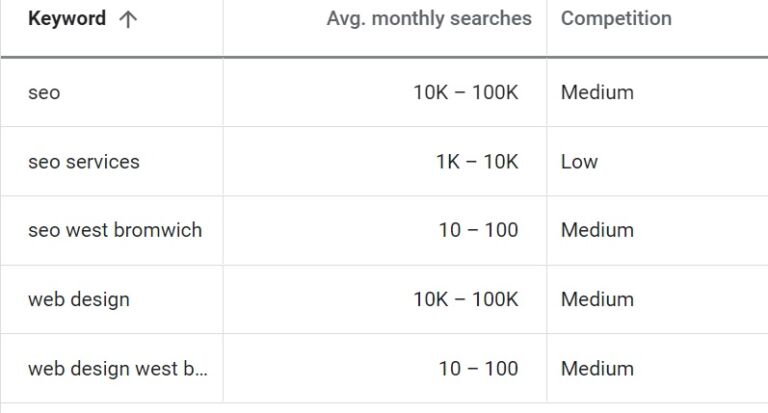Click 10K – 100K searches for seo
Screen dimensions: 768x413
pos(466,93)
